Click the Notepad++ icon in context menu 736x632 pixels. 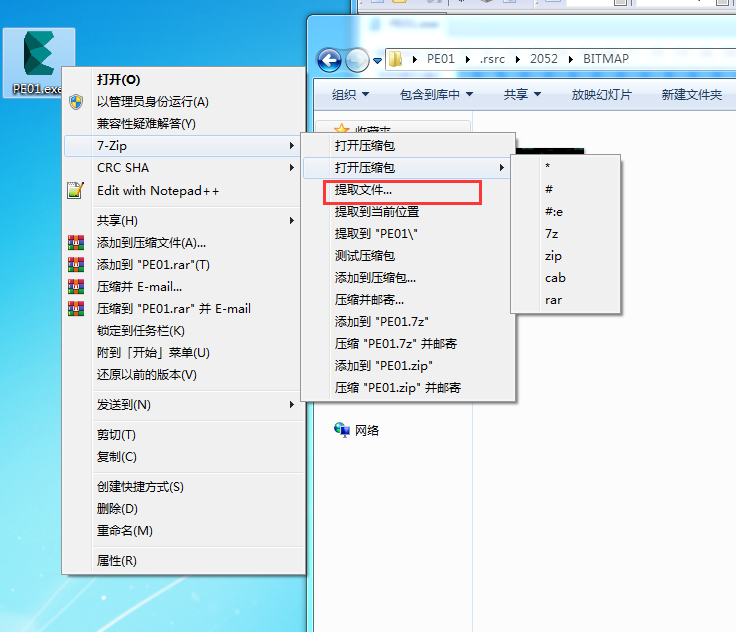click(76, 191)
